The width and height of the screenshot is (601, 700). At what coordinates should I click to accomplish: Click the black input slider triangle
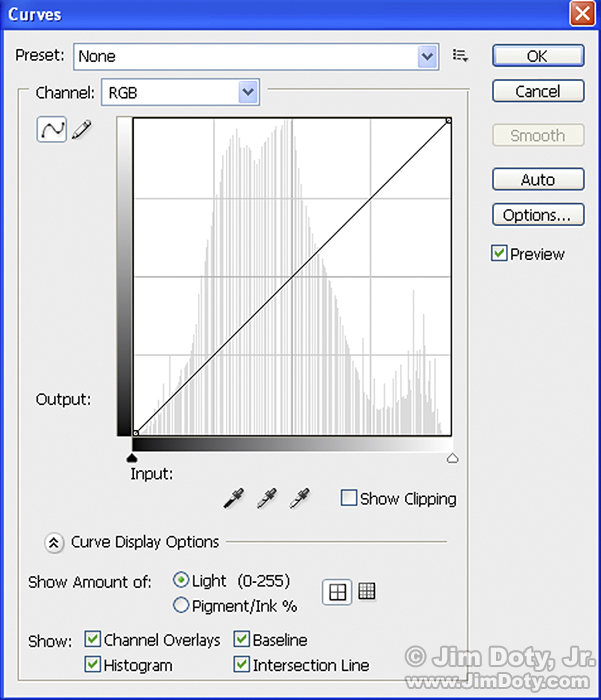coord(132,458)
